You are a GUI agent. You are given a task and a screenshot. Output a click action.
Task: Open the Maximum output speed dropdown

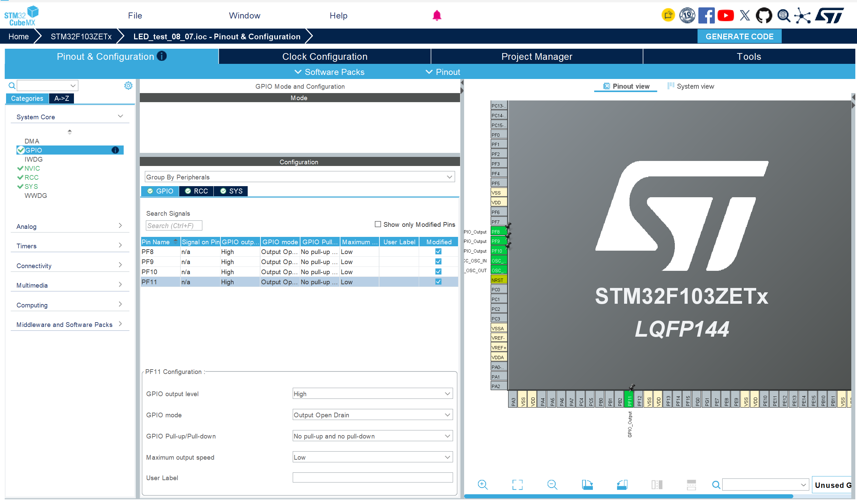[372, 457]
